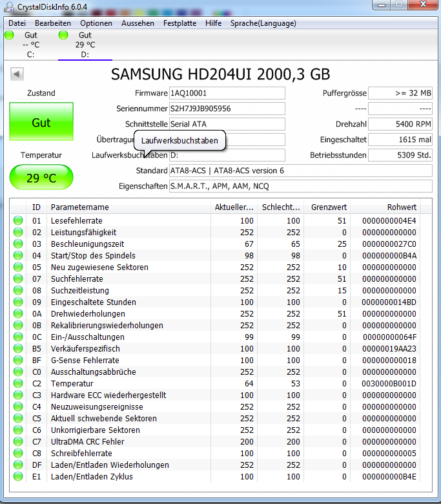
Task: Click the Betriebsstunden value 5309 Std.
Action: pos(400,155)
